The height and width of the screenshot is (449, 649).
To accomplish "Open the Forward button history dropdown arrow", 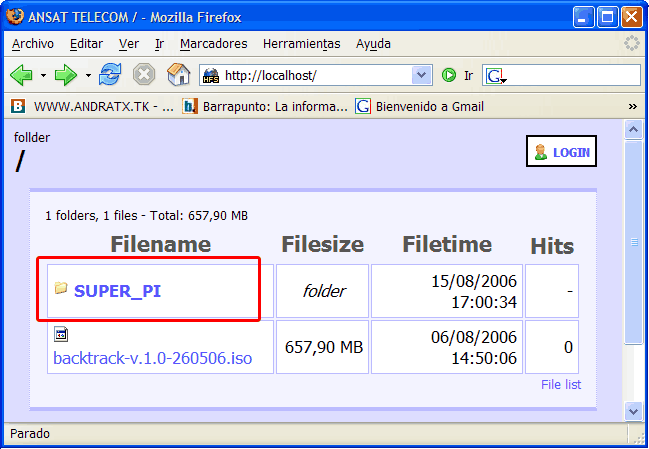I will (88, 75).
